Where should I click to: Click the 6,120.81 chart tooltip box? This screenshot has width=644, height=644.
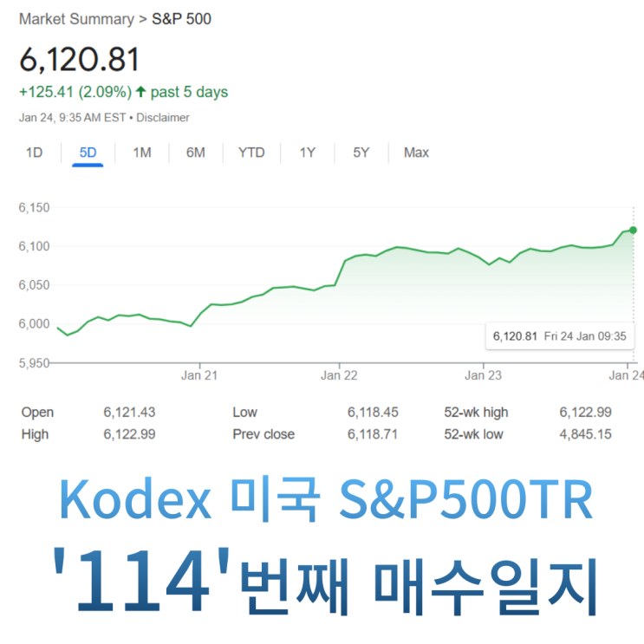[559, 335]
